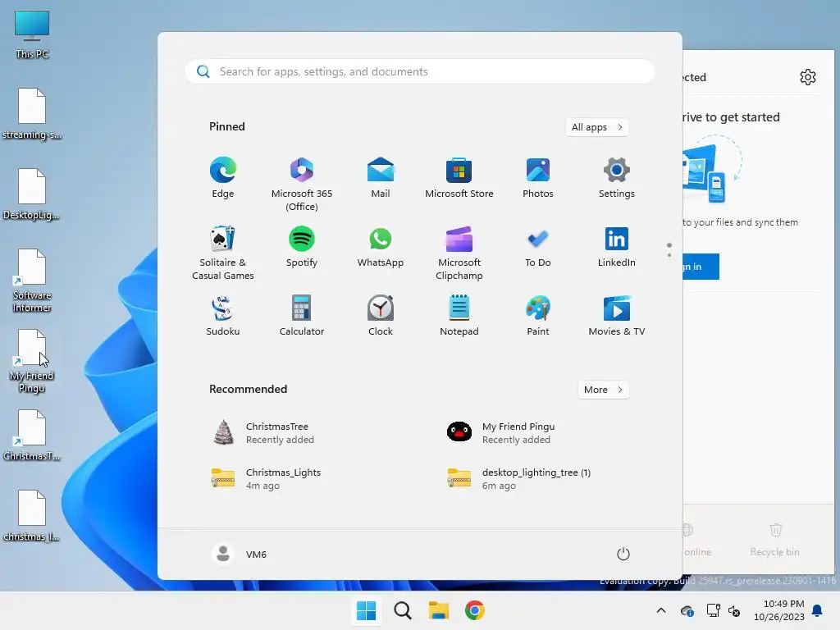Image resolution: width=840 pixels, height=630 pixels.
Task: Show all apps list
Action: coord(597,127)
